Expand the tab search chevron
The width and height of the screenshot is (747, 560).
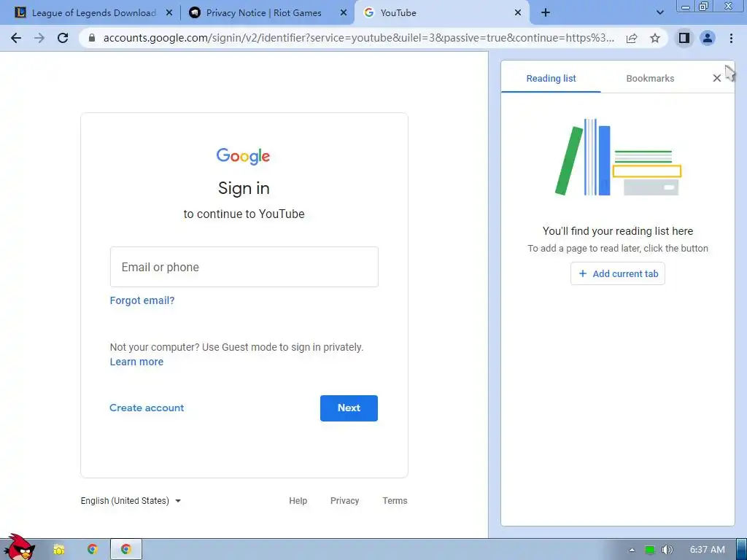click(659, 13)
